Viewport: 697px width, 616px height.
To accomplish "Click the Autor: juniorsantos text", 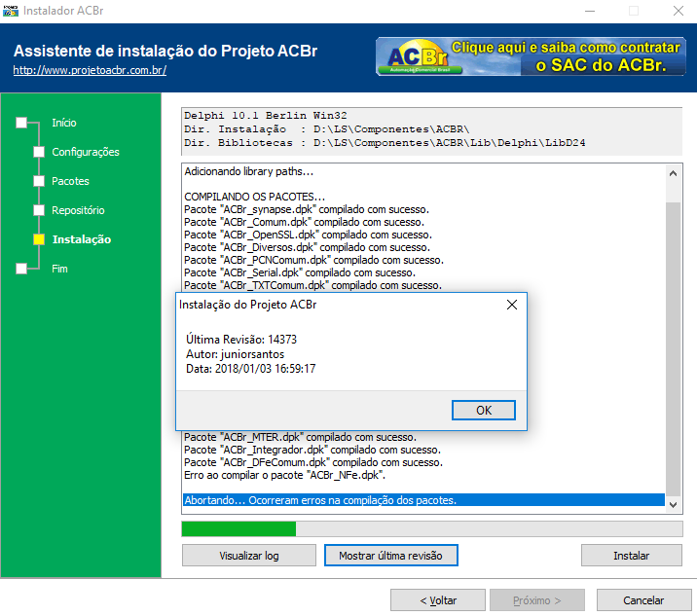I will pyautogui.click(x=235, y=354).
